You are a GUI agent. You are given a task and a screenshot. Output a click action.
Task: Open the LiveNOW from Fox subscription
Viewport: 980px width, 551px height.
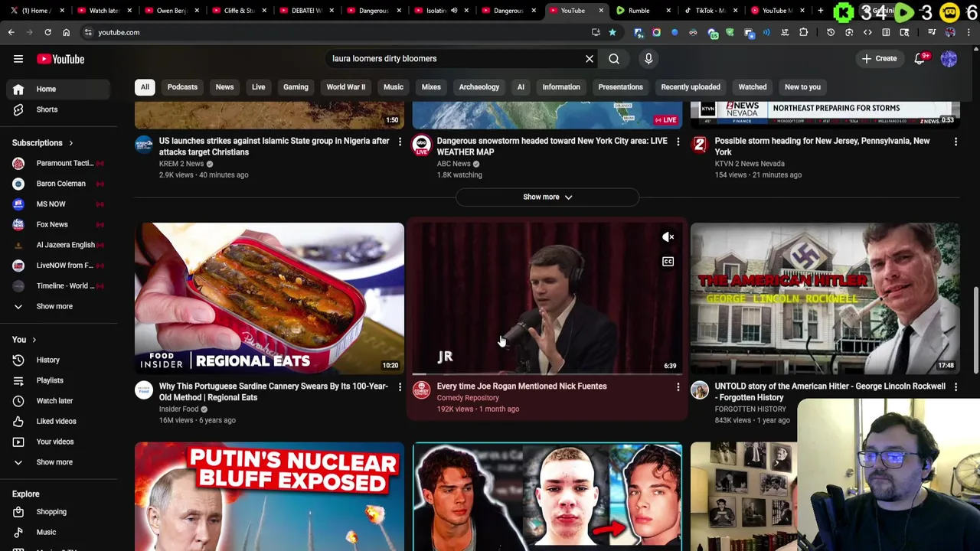tap(59, 265)
